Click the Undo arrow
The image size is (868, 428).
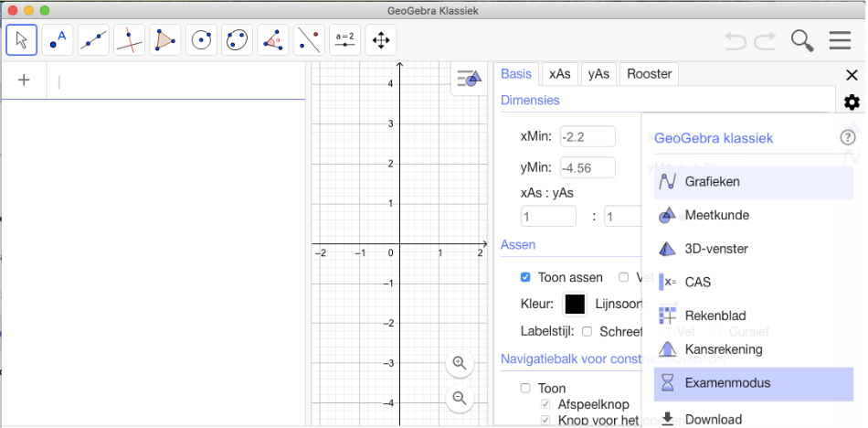(x=736, y=40)
